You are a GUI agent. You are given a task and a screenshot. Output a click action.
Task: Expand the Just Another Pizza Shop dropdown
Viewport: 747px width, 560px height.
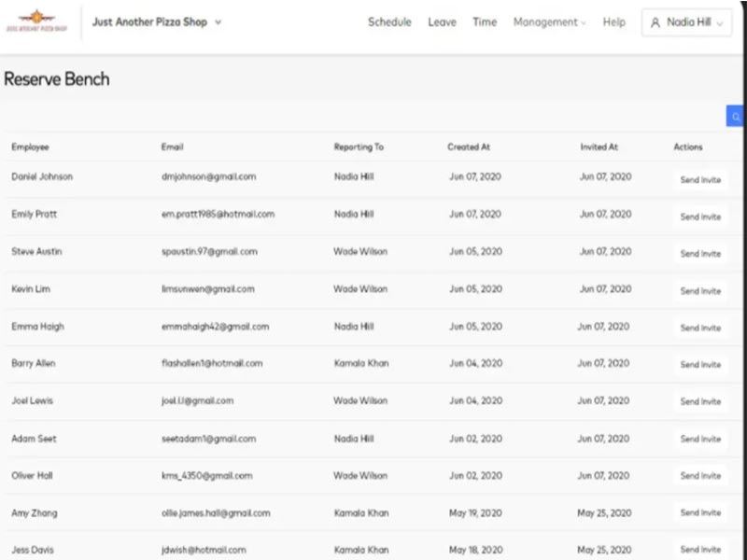point(218,22)
